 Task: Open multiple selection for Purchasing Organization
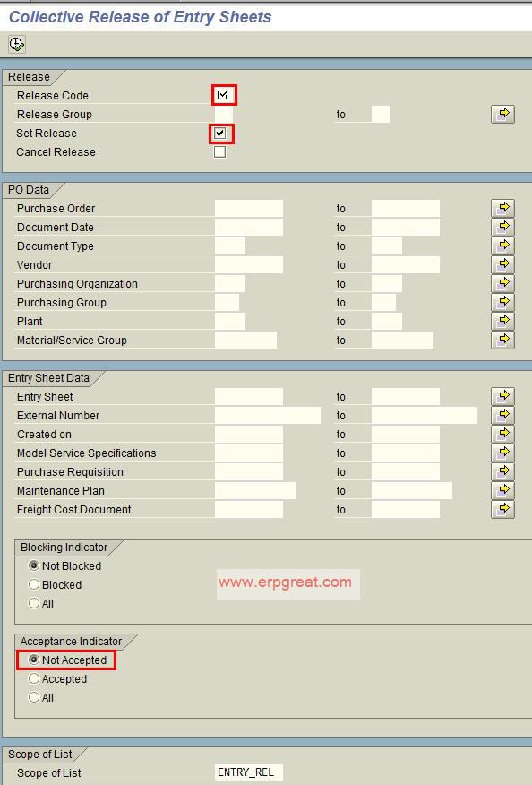point(502,284)
